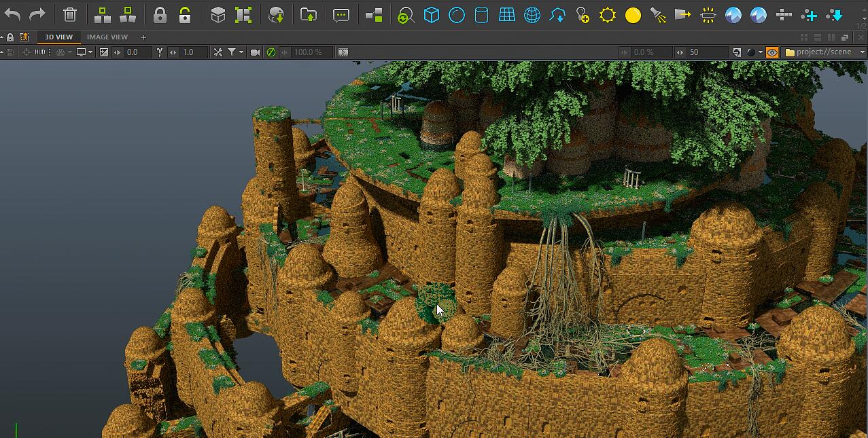Toggle the HUD display button
868x438 pixels.
pyautogui.click(x=40, y=52)
